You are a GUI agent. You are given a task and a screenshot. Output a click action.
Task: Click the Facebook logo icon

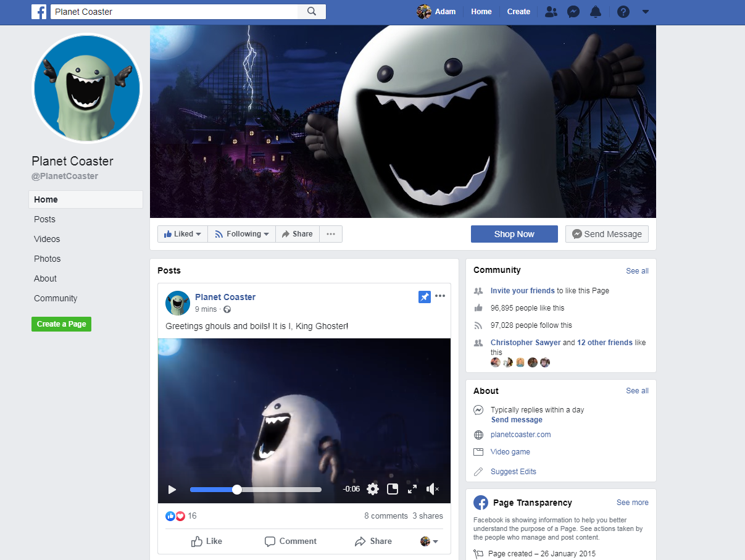(x=39, y=12)
